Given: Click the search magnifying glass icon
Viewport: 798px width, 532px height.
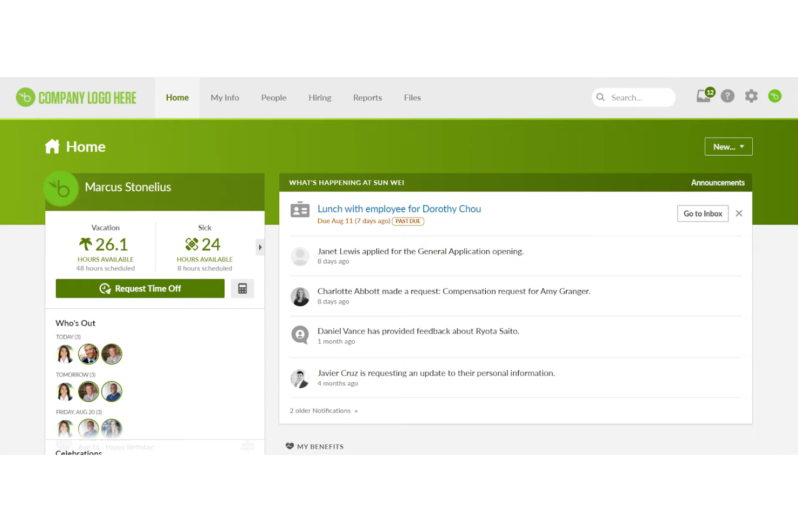Looking at the screenshot, I should (601, 98).
